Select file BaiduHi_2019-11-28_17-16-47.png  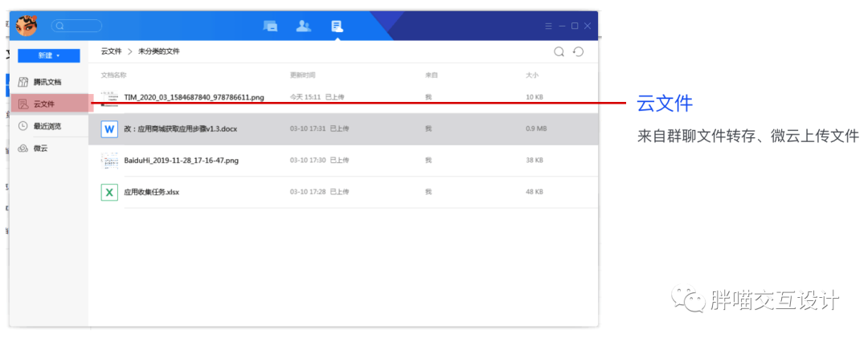coord(343,161)
